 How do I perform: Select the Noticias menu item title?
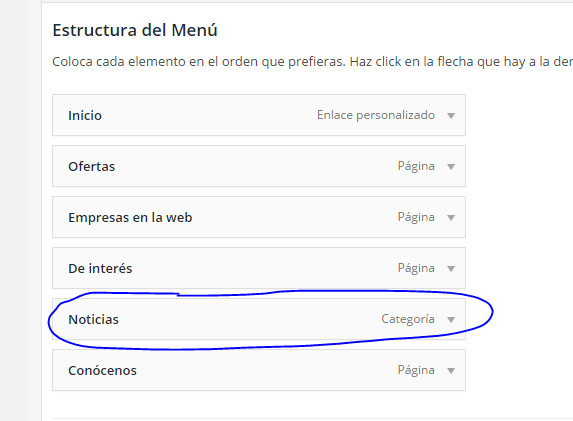93,319
